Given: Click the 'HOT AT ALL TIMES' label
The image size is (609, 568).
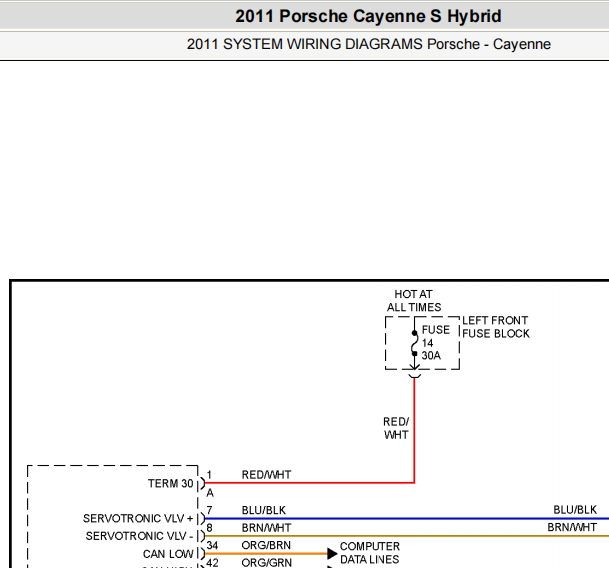Looking at the screenshot, I should [x=414, y=301].
